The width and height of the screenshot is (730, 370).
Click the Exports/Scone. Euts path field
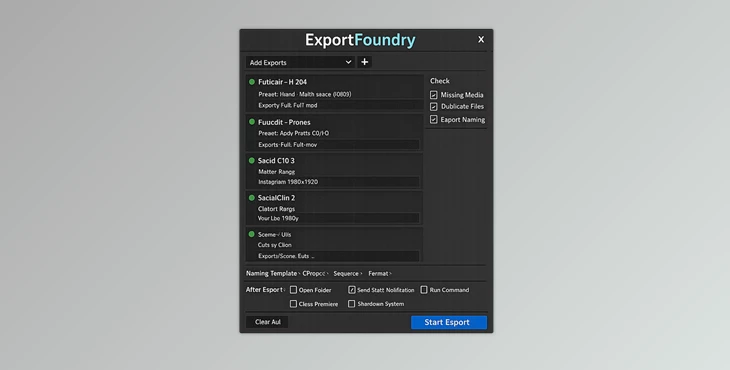[338, 256]
